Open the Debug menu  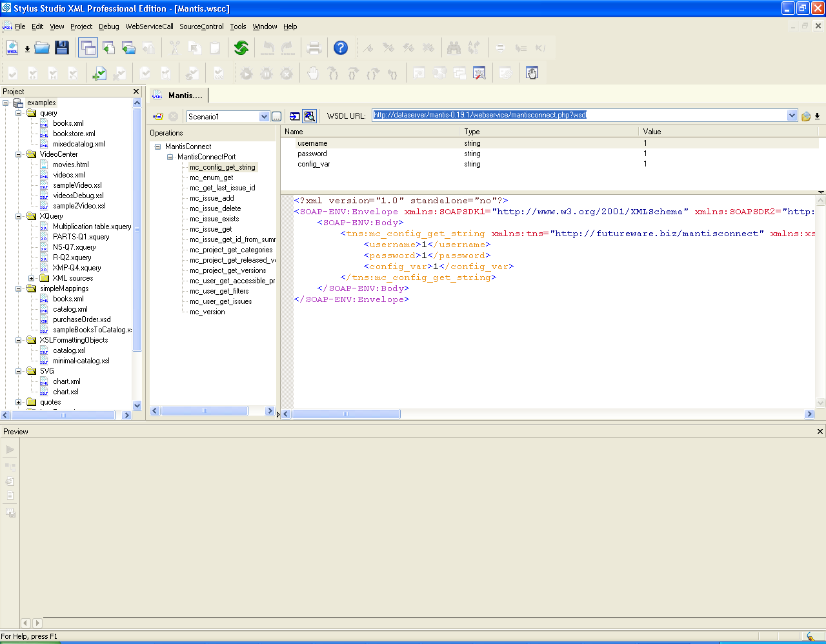coord(109,26)
